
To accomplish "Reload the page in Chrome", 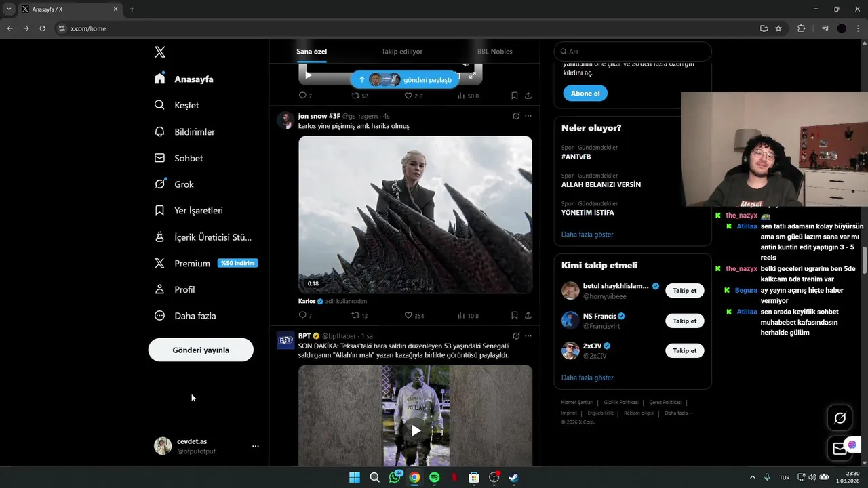I will pos(42,28).
